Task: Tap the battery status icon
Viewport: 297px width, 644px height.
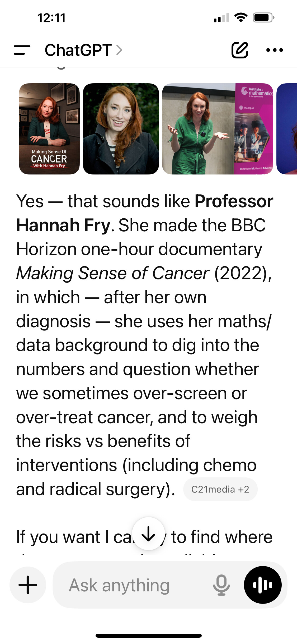Action: point(263,18)
